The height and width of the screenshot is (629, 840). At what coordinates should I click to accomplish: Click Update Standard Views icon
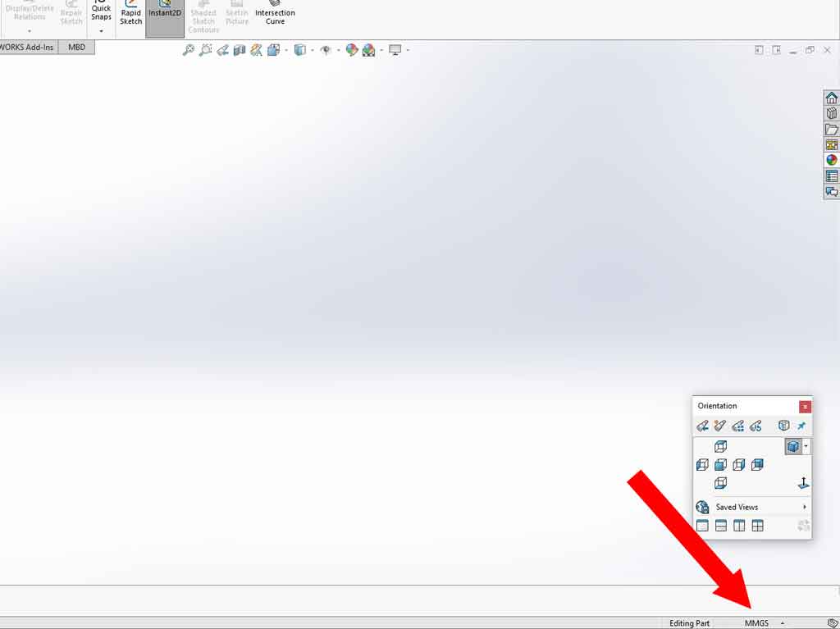coord(737,426)
